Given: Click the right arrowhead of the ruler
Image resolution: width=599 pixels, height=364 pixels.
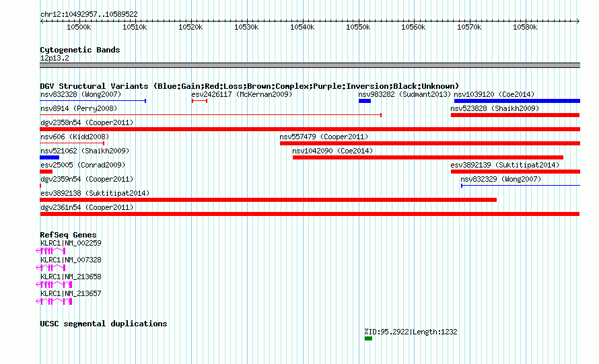Looking at the screenshot, I should (578, 21).
